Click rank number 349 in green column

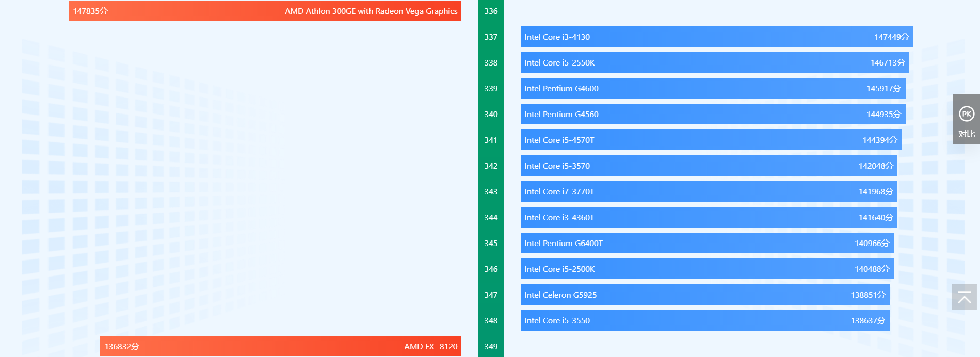point(491,347)
